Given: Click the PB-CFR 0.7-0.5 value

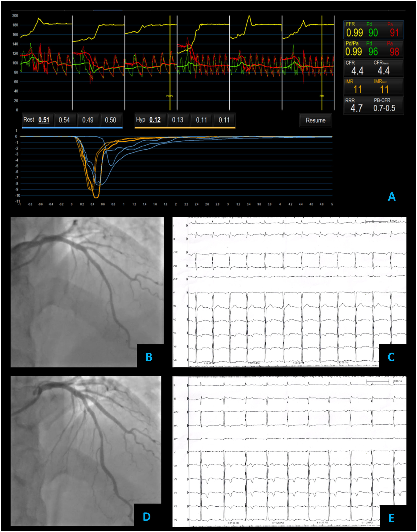Looking at the screenshot, I should coord(384,108).
